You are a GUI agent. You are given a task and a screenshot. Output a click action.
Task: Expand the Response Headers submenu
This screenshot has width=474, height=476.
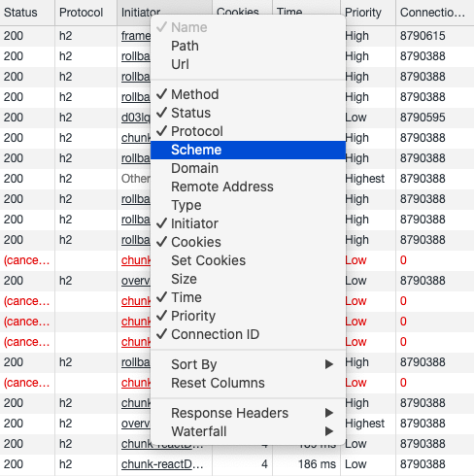pyautogui.click(x=248, y=413)
